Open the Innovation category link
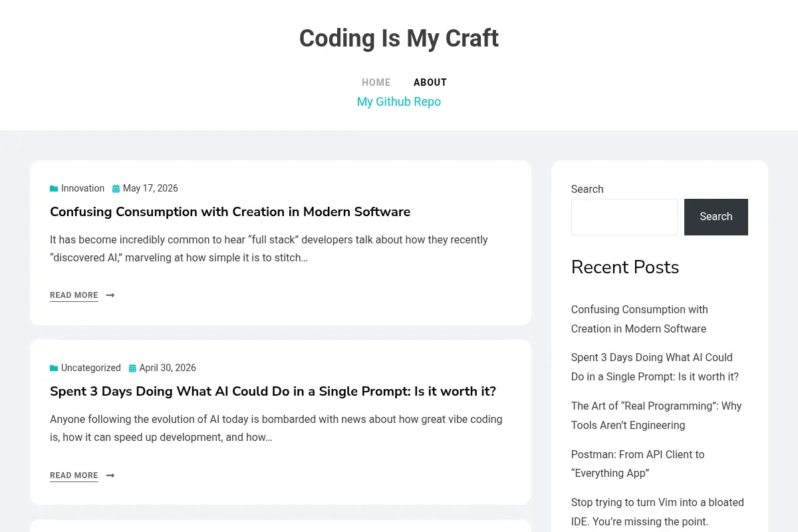 (x=82, y=188)
